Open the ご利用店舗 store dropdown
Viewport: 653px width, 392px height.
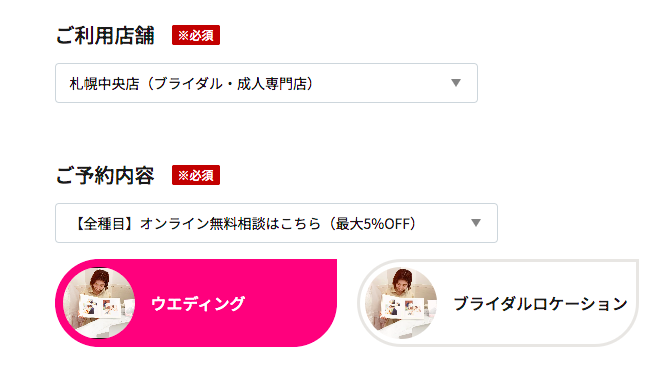coord(267,83)
